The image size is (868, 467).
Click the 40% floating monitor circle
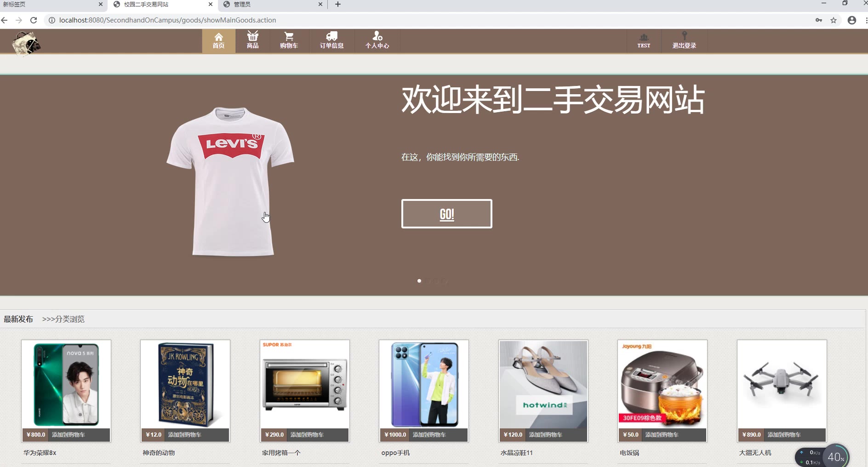pyautogui.click(x=835, y=456)
